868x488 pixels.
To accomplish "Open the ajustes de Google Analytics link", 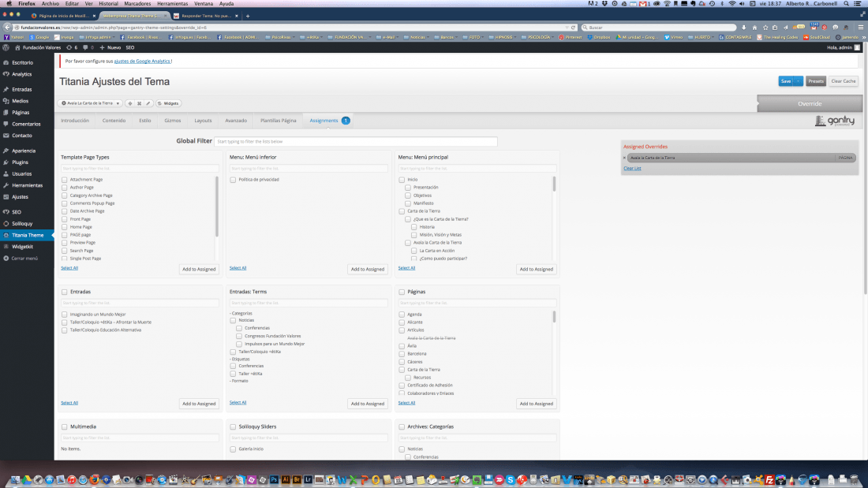I will click(x=142, y=61).
